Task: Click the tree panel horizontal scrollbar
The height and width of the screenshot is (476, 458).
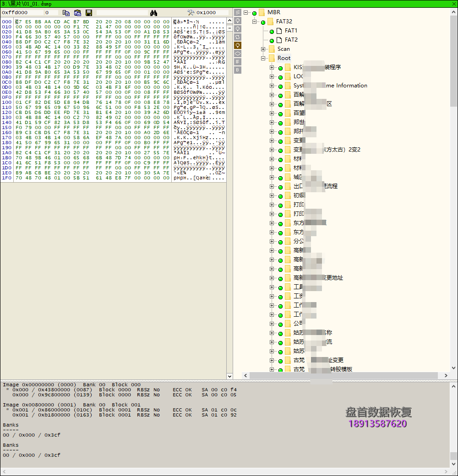Action: click(343, 375)
